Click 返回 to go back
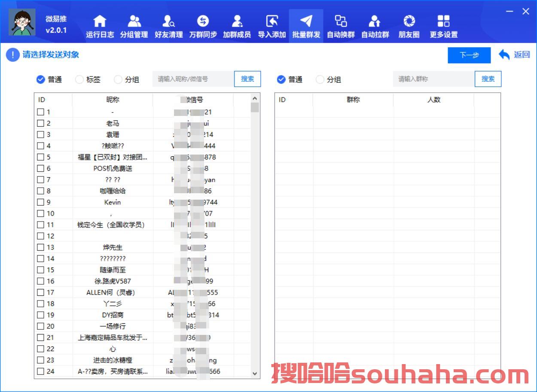 (514, 55)
